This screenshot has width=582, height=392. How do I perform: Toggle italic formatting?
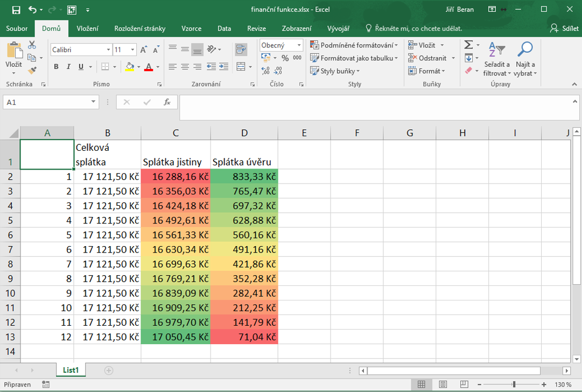pos(68,67)
